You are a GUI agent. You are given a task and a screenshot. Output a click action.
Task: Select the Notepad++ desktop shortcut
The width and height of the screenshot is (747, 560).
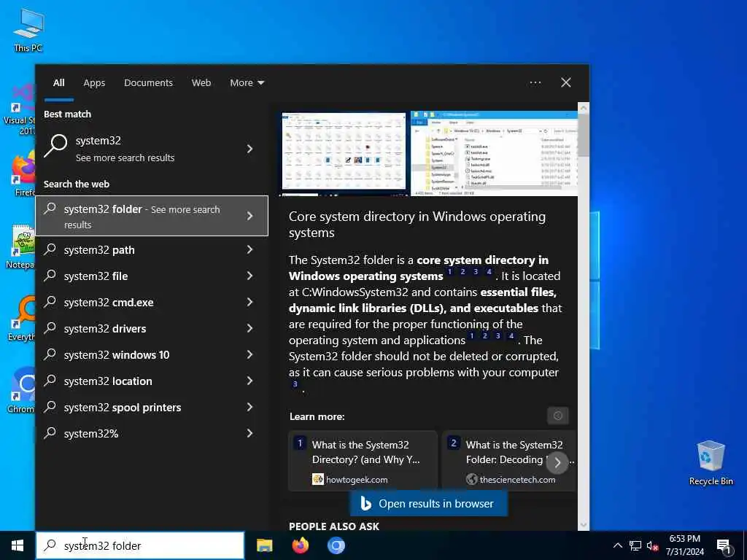tap(21, 246)
